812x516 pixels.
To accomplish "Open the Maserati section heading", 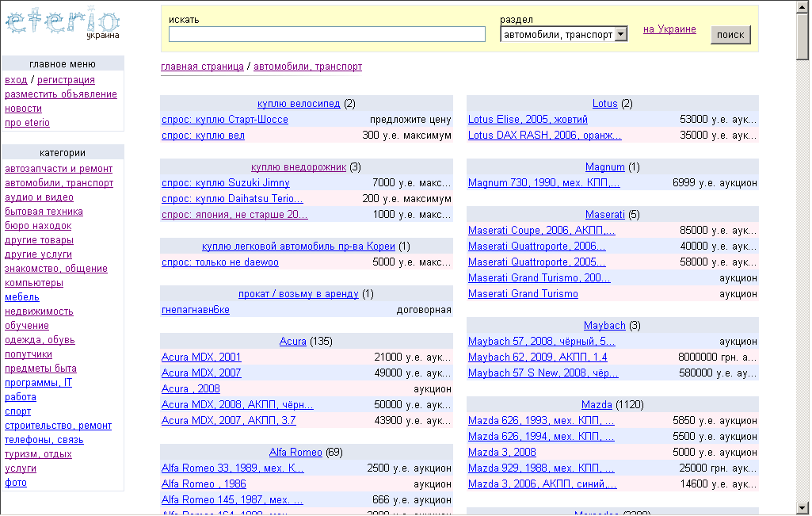I will (605, 215).
